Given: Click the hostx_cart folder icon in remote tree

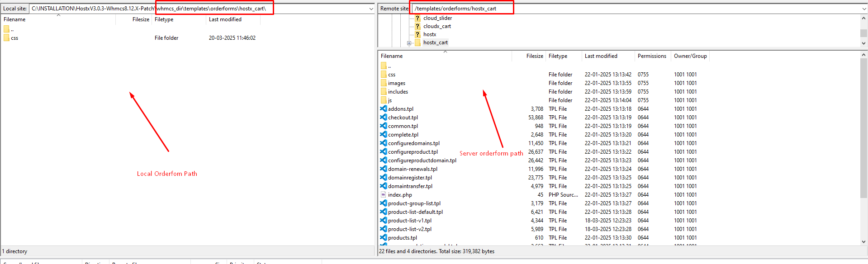Looking at the screenshot, I should 417,42.
